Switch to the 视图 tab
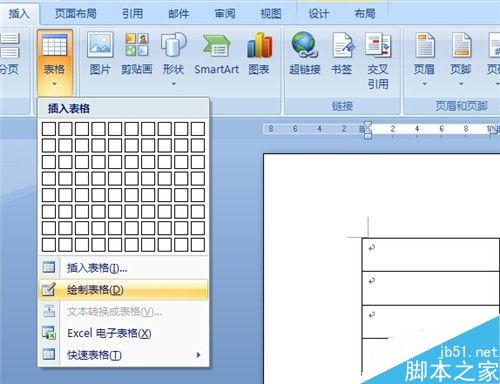The height and width of the screenshot is (384, 500). 270,14
